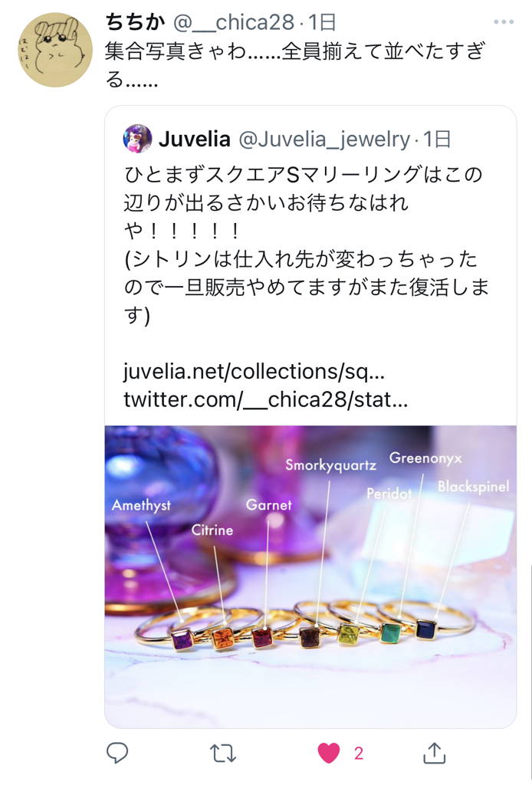The image size is (532, 785).
Task: Open the juvelia.net/collections link
Action: click(x=254, y=372)
